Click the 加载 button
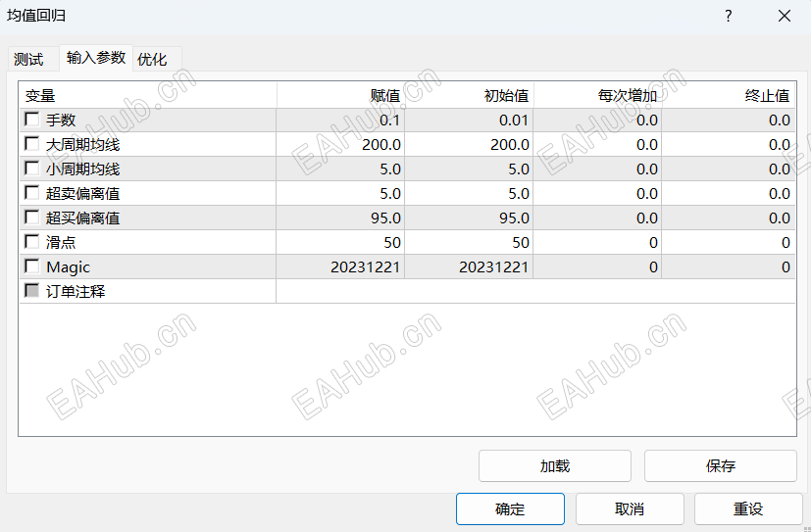 (x=555, y=466)
